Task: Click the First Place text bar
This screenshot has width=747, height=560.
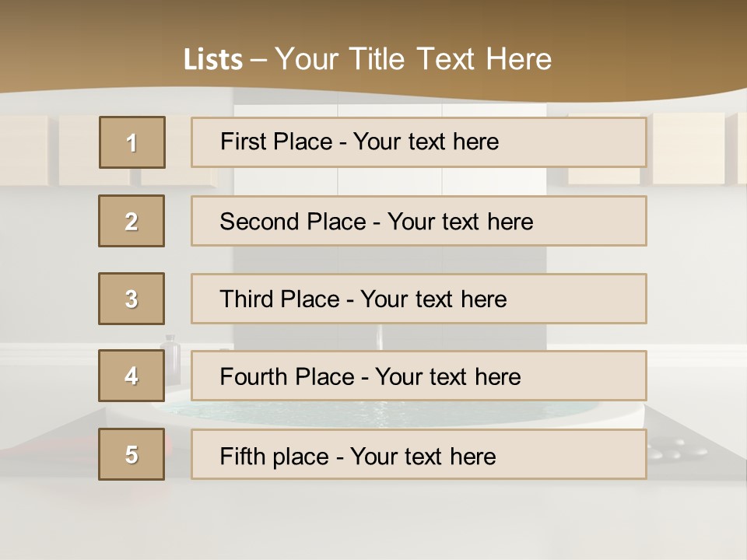Action: pyautogui.click(x=419, y=142)
